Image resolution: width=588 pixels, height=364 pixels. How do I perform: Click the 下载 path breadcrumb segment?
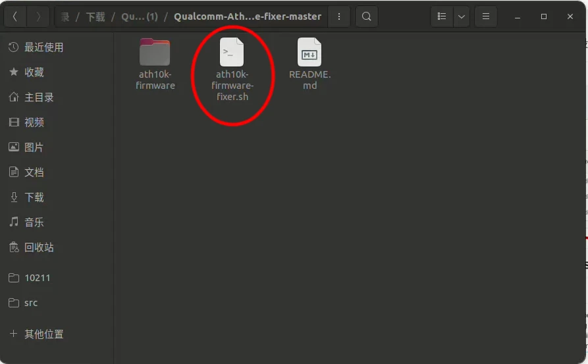click(95, 16)
